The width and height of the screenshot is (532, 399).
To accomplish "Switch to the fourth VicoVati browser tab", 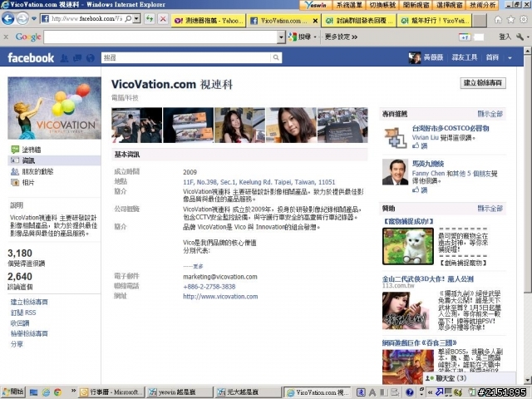I will (x=434, y=21).
